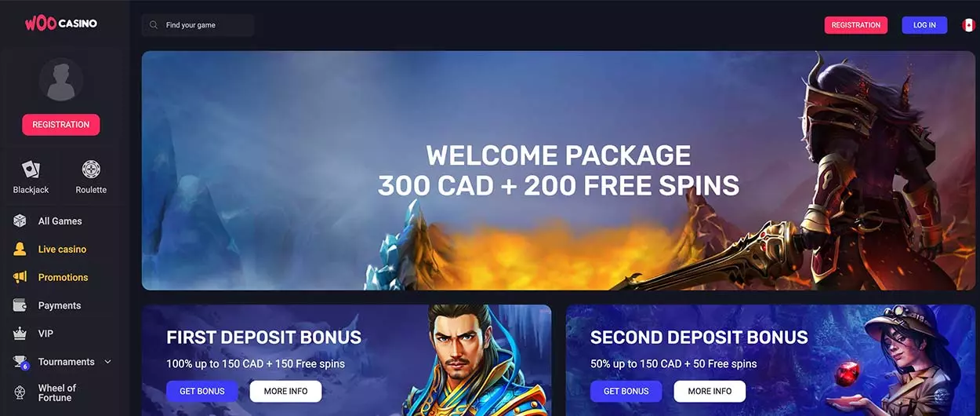Viewport: 980px width, 416px height.
Task: Get the First Deposit Bonus
Action: pos(202,391)
